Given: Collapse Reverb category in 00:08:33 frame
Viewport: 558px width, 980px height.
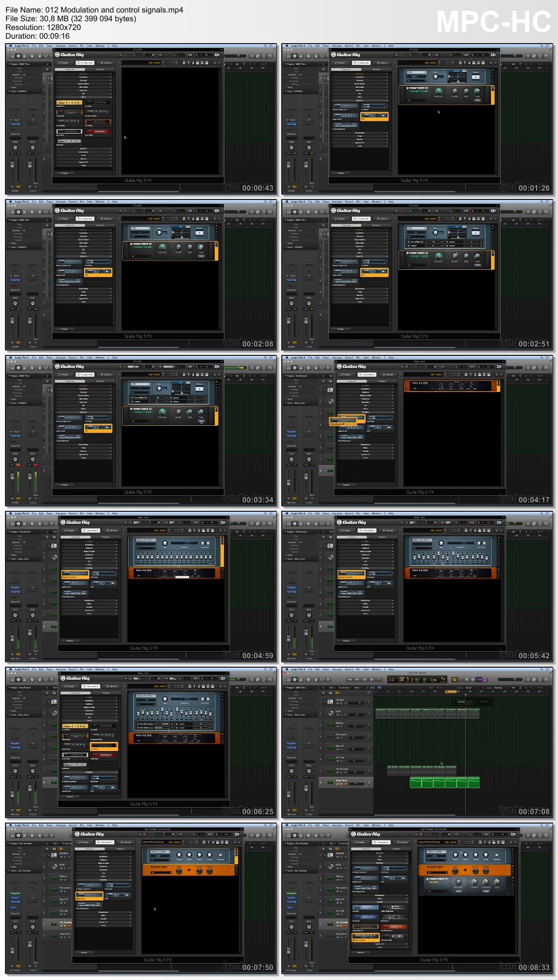Looking at the screenshot, I should (380, 902).
